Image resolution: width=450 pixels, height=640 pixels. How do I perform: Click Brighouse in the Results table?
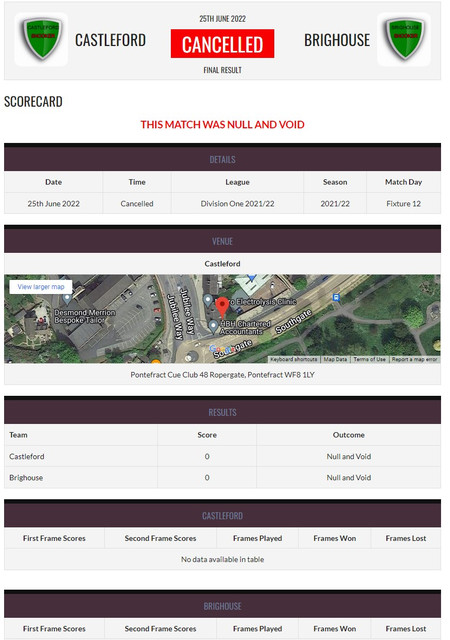[26, 478]
